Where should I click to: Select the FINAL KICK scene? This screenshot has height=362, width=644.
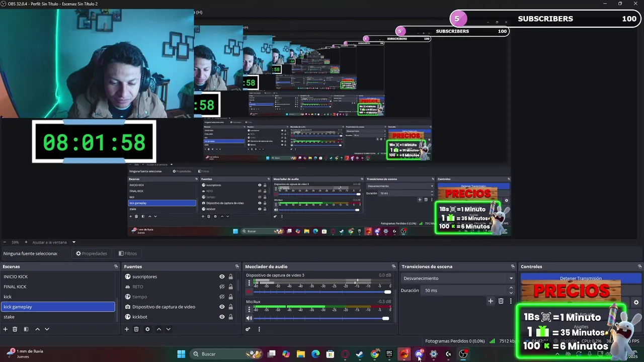click(58, 287)
